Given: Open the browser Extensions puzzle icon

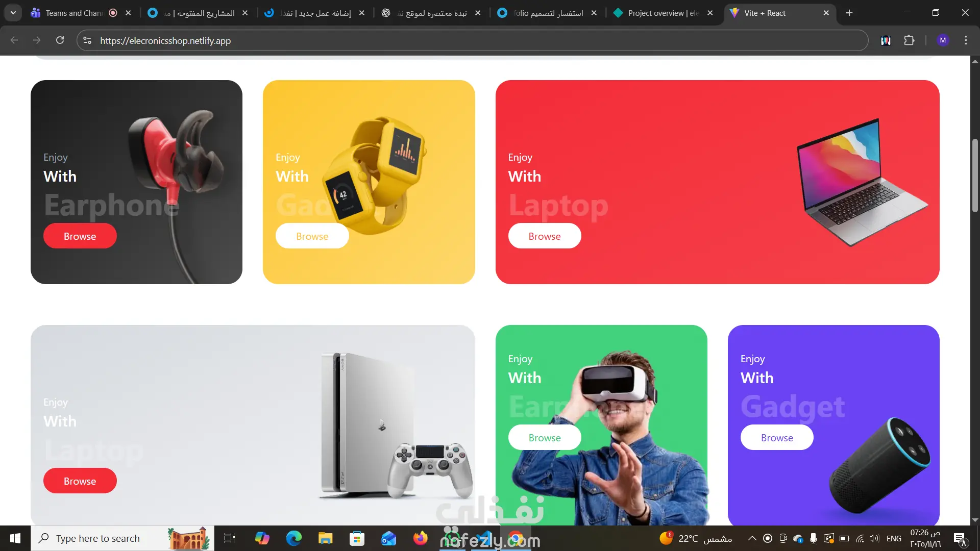Looking at the screenshot, I should coord(909,40).
